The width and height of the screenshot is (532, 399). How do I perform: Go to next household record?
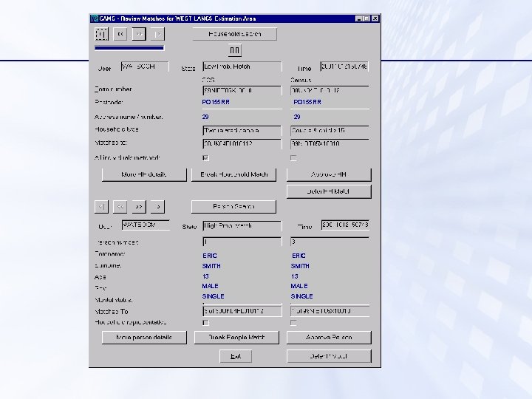click(139, 34)
